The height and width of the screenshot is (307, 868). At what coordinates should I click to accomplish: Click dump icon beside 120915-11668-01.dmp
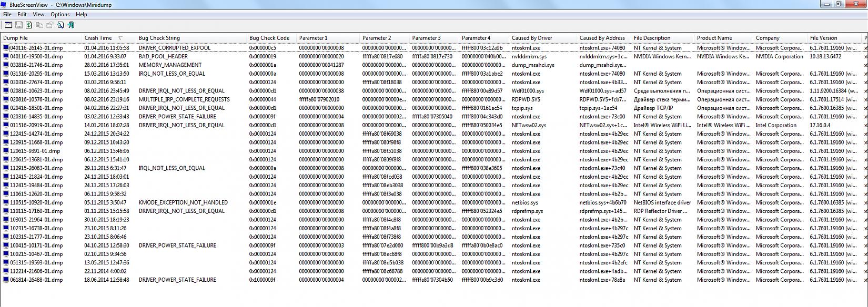tap(6, 142)
